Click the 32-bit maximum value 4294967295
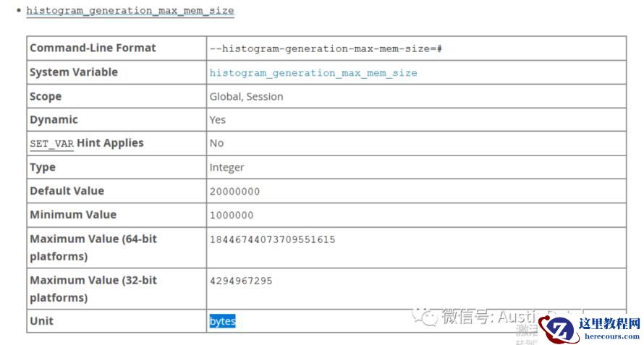 (241, 281)
